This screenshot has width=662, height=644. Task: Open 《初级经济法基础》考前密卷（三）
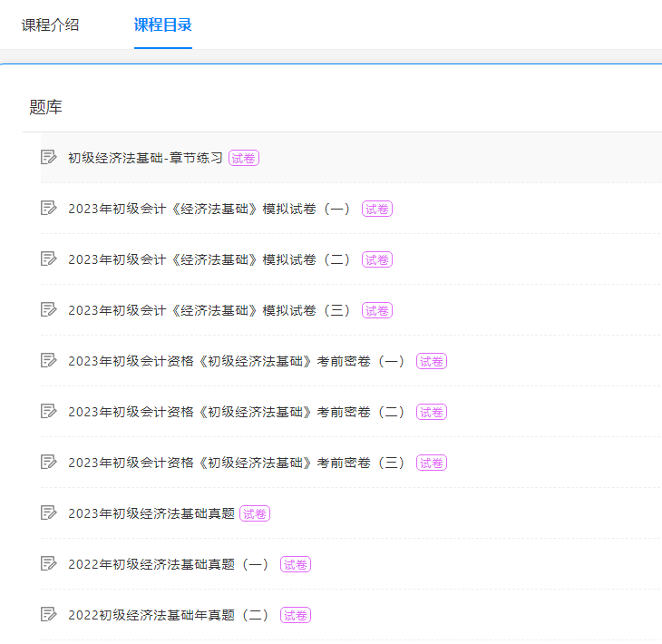237,463
